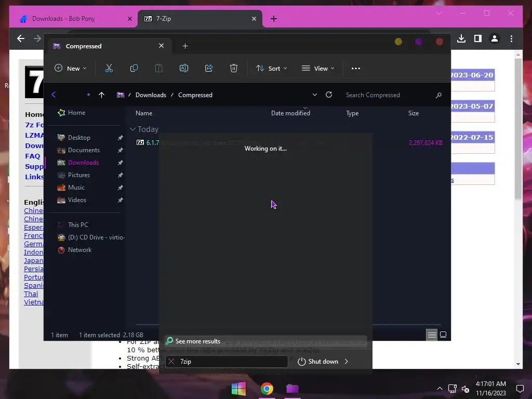Click Compressed in the breadcrumb path
This screenshot has height=399, width=532.
click(x=195, y=95)
